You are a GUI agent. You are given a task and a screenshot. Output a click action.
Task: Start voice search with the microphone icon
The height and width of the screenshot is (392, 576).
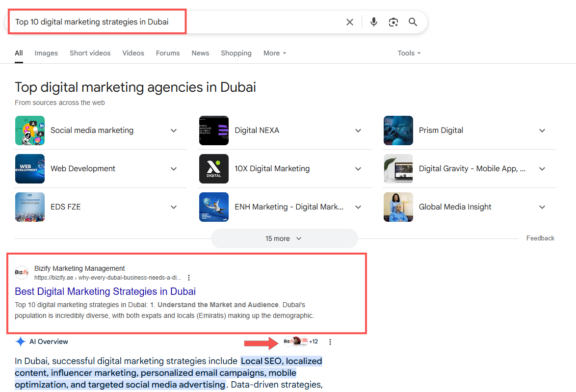pyautogui.click(x=373, y=22)
